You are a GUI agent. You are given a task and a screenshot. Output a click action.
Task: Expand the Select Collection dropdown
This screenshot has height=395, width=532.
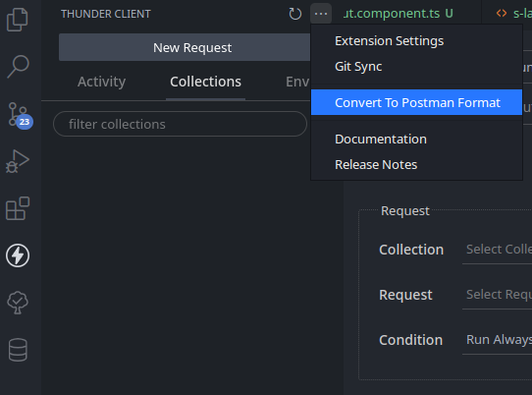pos(497,250)
